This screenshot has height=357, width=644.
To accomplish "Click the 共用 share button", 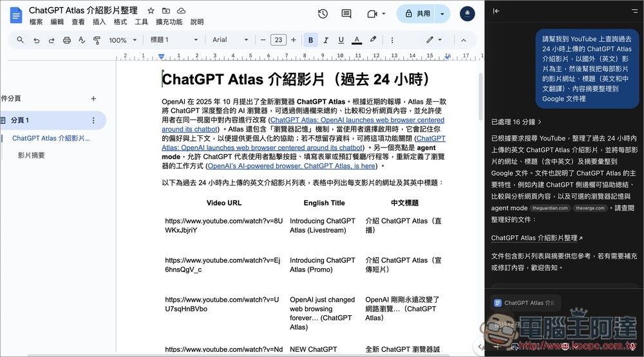I will [416, 14].
